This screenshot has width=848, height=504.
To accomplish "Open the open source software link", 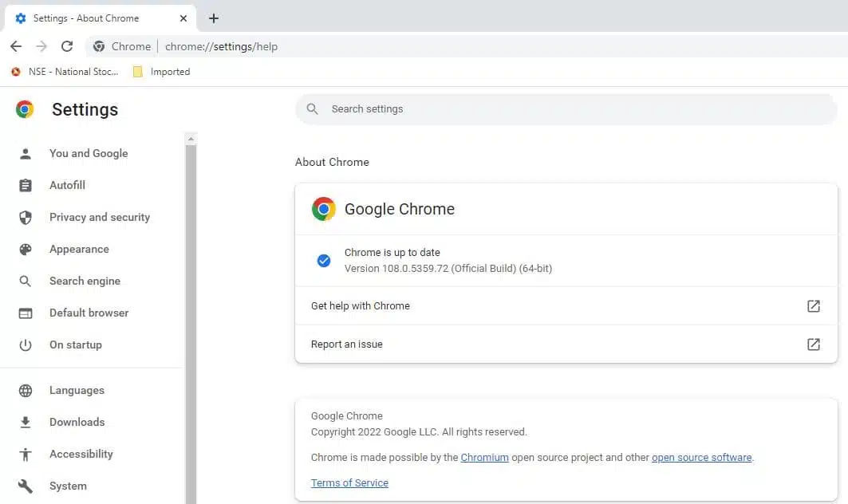I will 701,458.
